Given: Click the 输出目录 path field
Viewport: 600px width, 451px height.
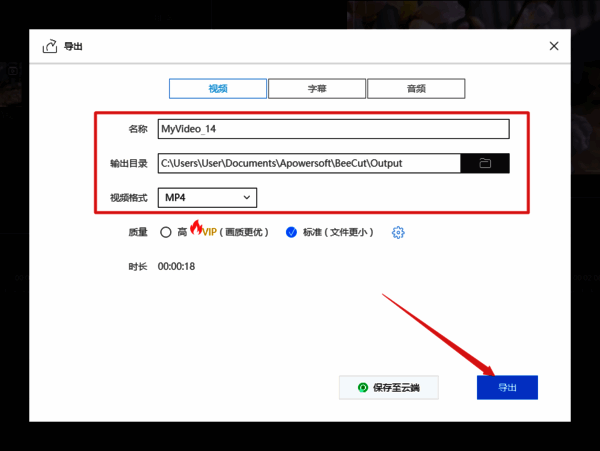Looking at the screenshot, I should (x=309, y=163).
